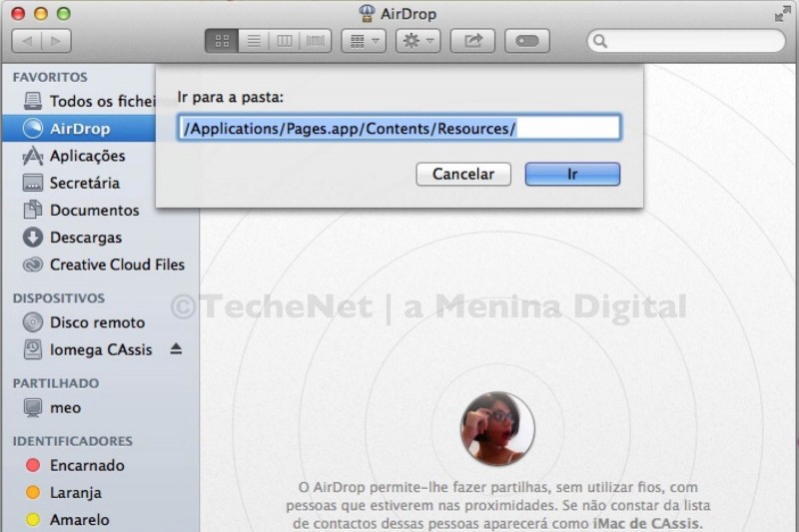This screenshot has height=532, width=799.
Task: Open the Action gear dropdown menu
Action: point(417,41)
